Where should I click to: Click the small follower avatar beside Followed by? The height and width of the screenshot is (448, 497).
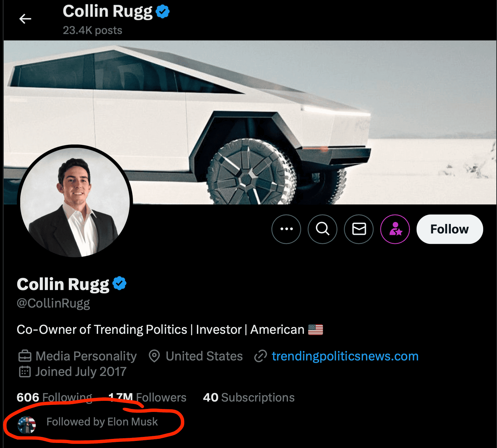[27, 424]
